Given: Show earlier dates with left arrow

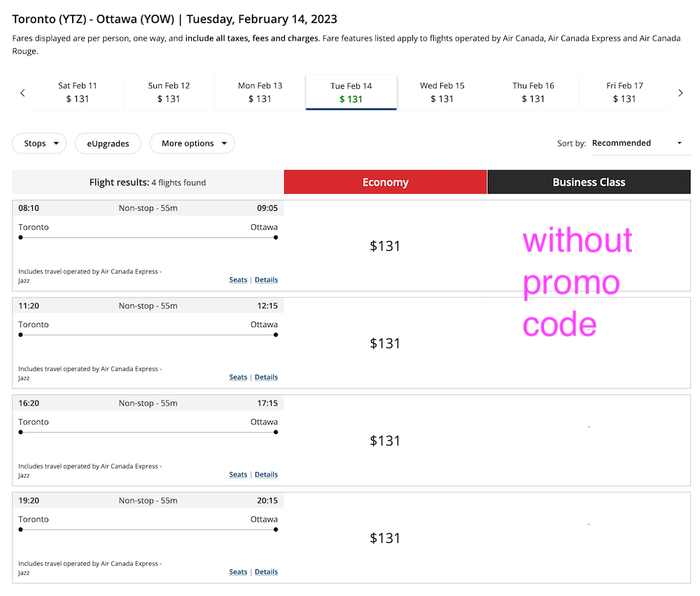Looking at the screenshot, I should point(22,93).
